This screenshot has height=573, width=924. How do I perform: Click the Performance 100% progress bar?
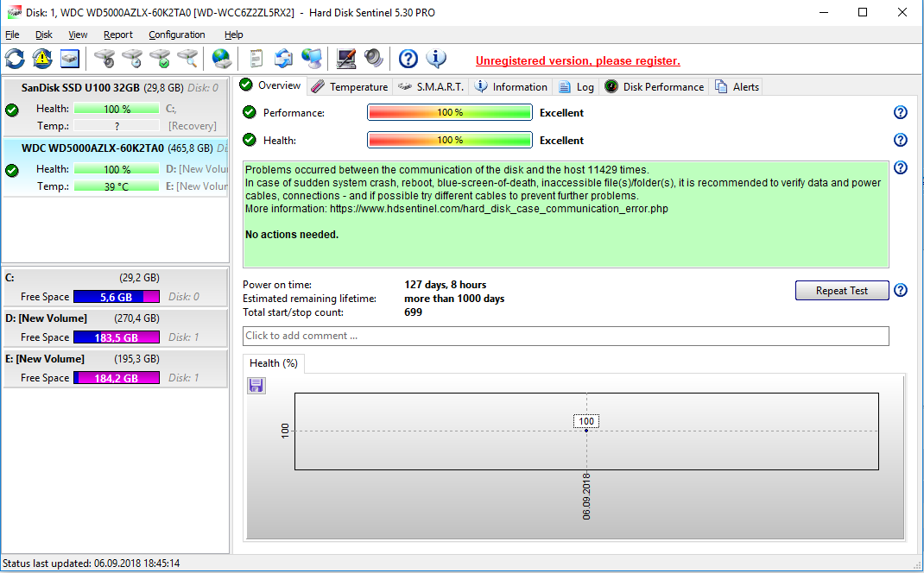[x=449, y=112]
